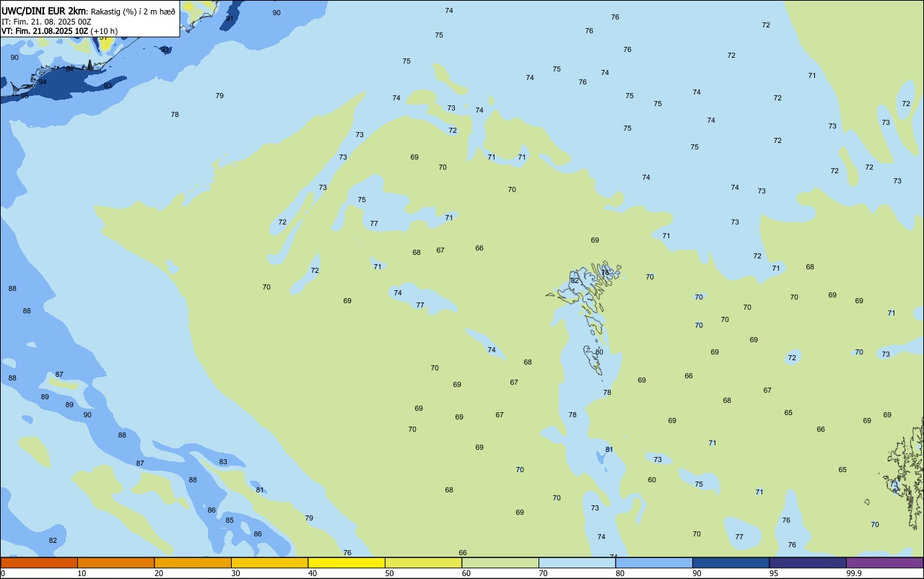Click the legend tick label "20"
Screen dimensions: 924x579
coord(159,573)
